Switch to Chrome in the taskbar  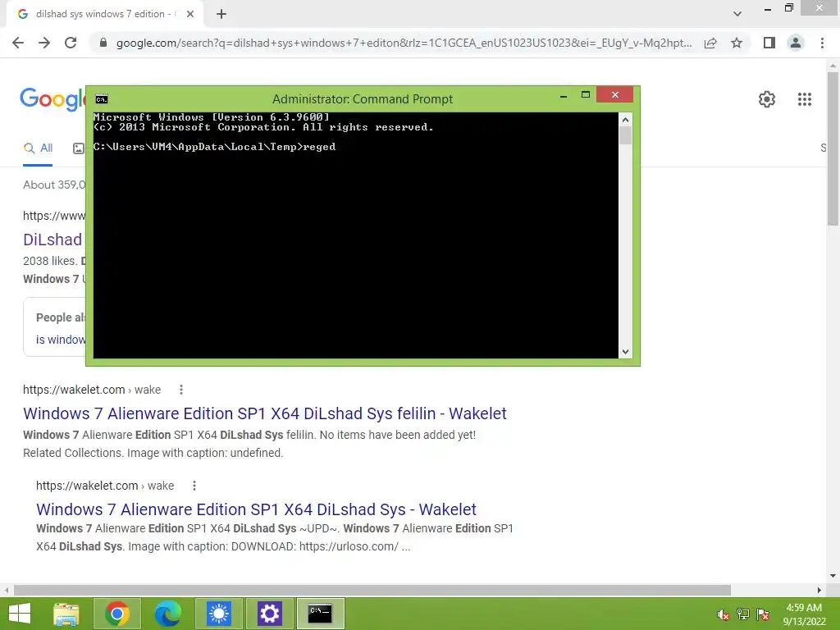(x=116, y=614)
